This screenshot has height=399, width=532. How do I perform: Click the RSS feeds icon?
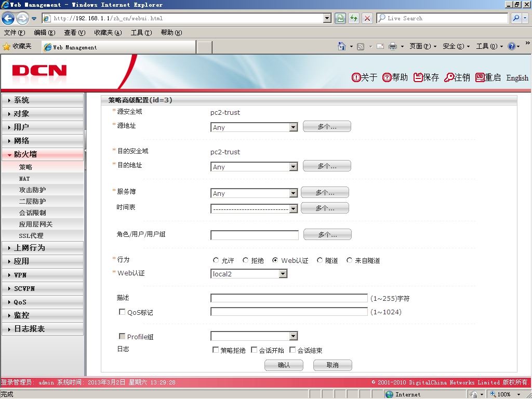tap(361, 46)
